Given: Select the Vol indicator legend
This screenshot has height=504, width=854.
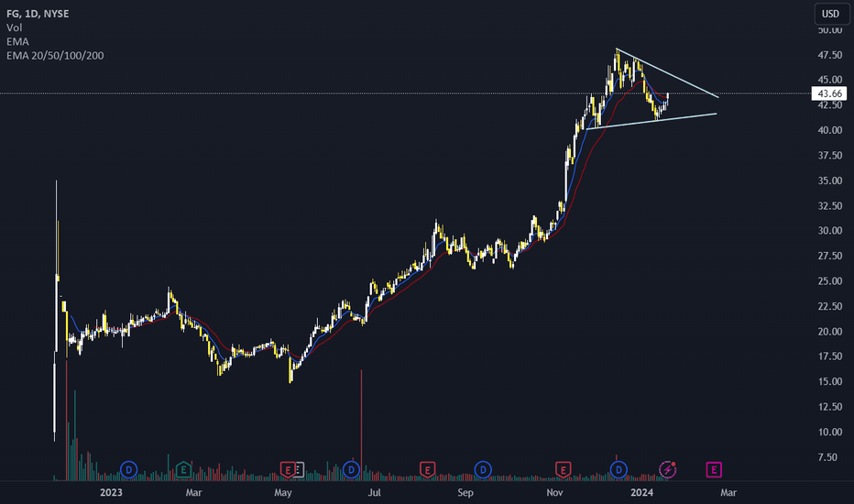Looking at the screenshot, I should point(14,27).
